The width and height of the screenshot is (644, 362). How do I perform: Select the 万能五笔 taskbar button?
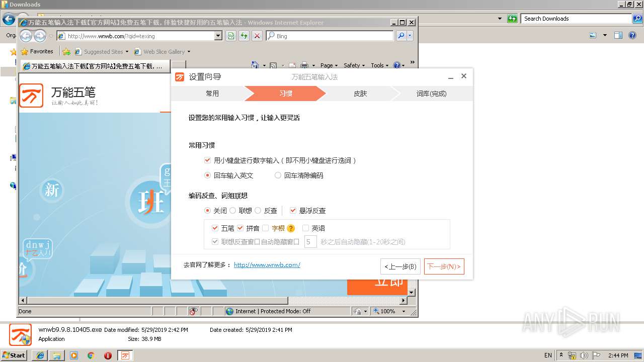click(125, 355)
